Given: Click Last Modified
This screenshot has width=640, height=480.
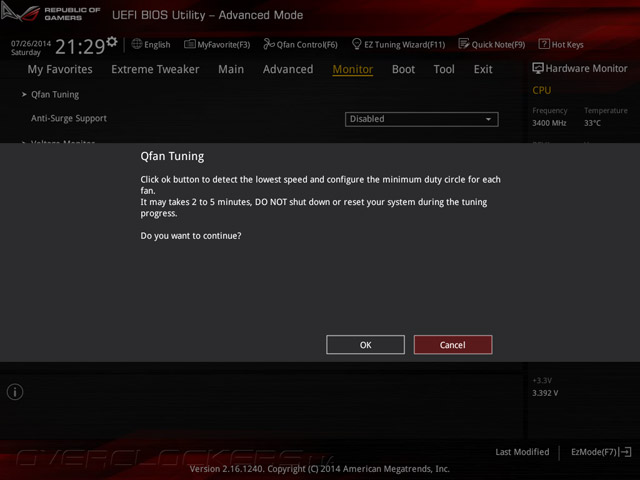Looking at the screenshot, I should pyautogui.click(x=522, y=452).
